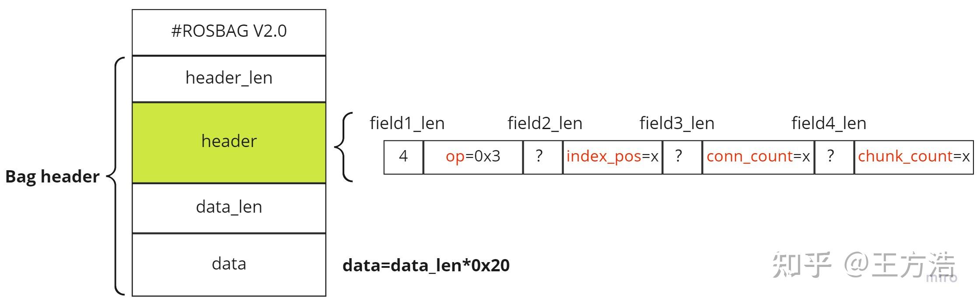
Task: Click the 知乎 @王方浩 watermark
Action: point(863,266)
